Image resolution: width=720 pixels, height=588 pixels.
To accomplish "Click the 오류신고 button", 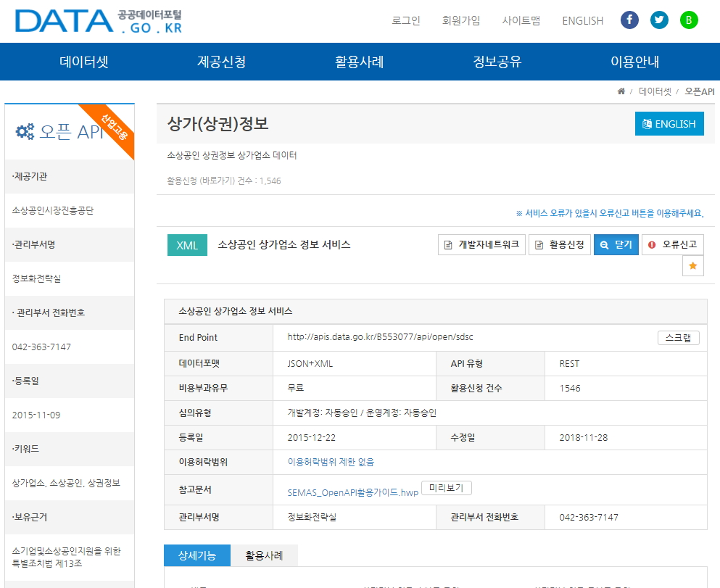I will coord(672,244).
